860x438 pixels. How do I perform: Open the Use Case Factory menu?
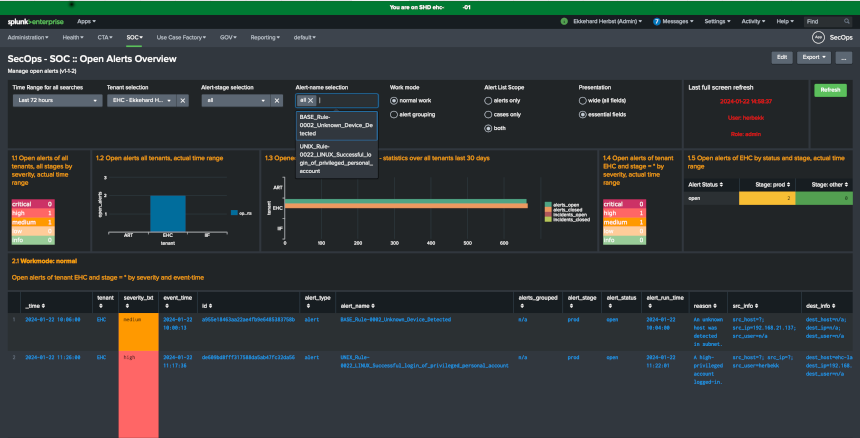[181, 37]
